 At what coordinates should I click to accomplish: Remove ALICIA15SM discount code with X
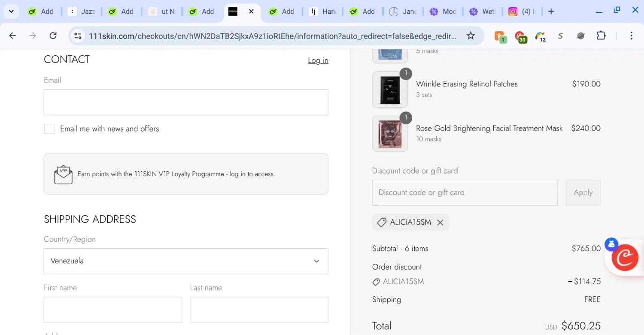coord(440,222)
